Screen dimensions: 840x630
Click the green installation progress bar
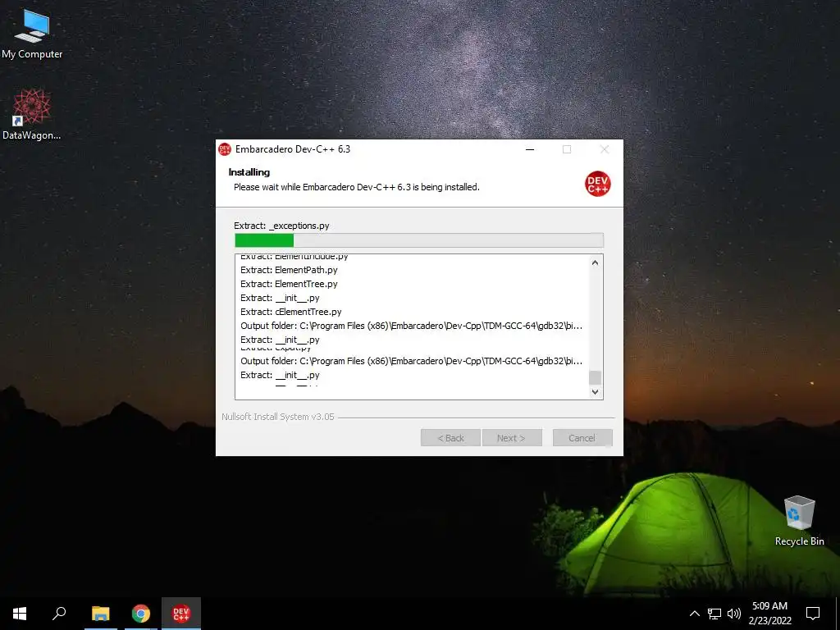(x=419, y=240)
